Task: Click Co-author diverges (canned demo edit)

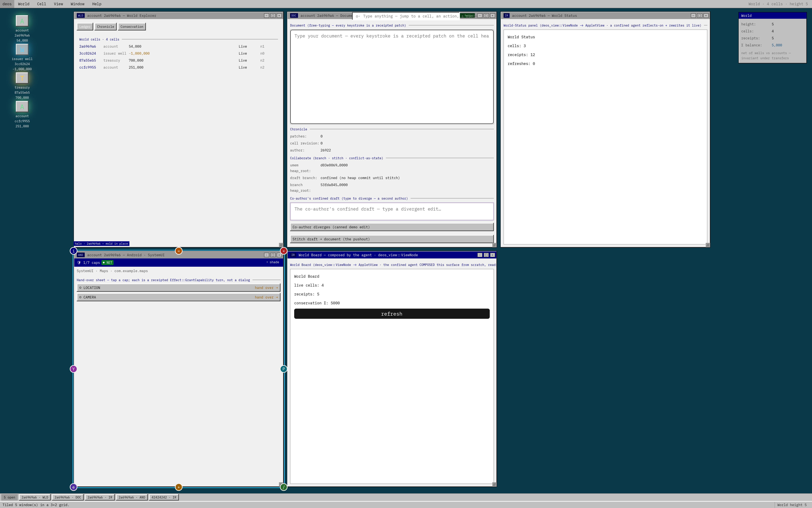Action: 392,227
